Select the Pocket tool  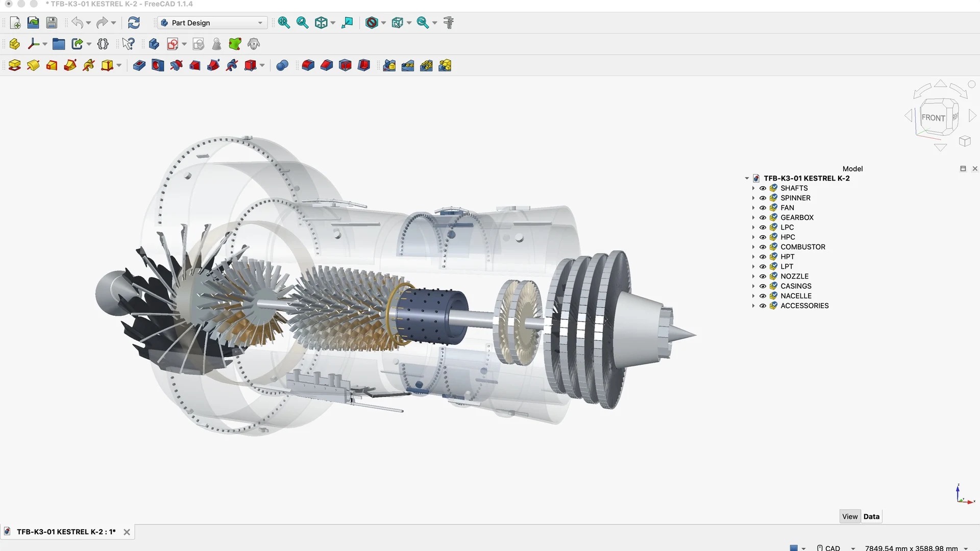139,66
